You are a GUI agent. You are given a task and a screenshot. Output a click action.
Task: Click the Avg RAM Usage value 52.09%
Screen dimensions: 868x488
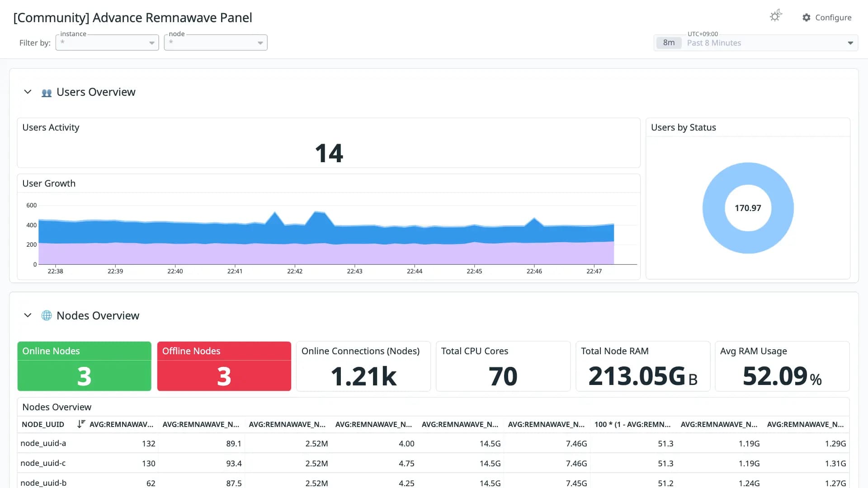click(782, 376)
